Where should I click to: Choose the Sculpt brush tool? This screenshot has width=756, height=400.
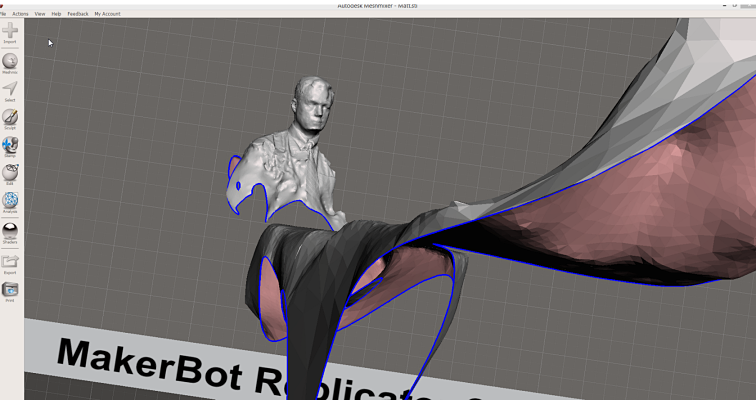click(x=10, y=117)
